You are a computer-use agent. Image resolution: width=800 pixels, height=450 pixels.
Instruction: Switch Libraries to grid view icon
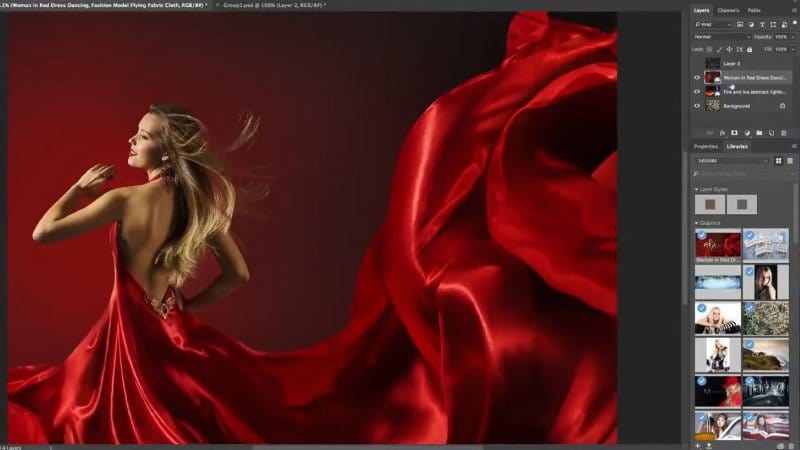click(x=779, y=161)
